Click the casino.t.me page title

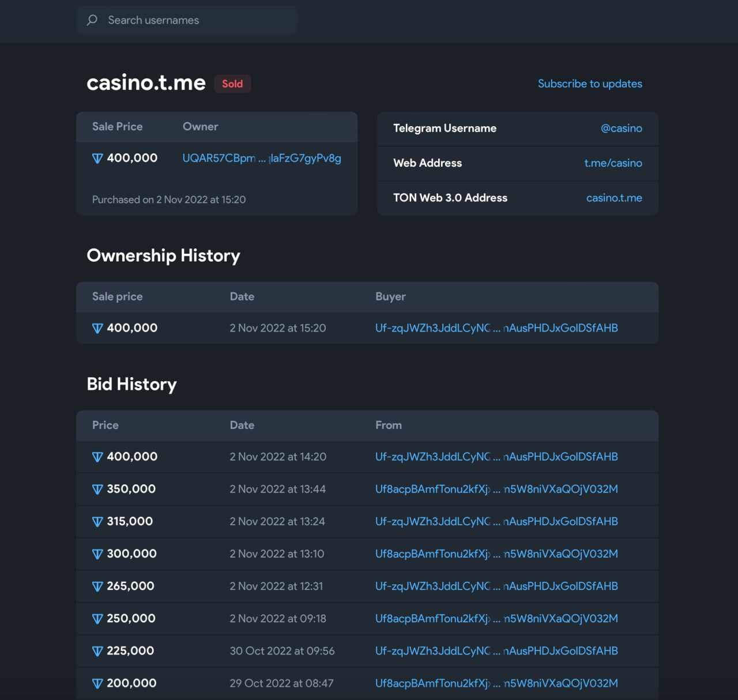coord(146,83)
